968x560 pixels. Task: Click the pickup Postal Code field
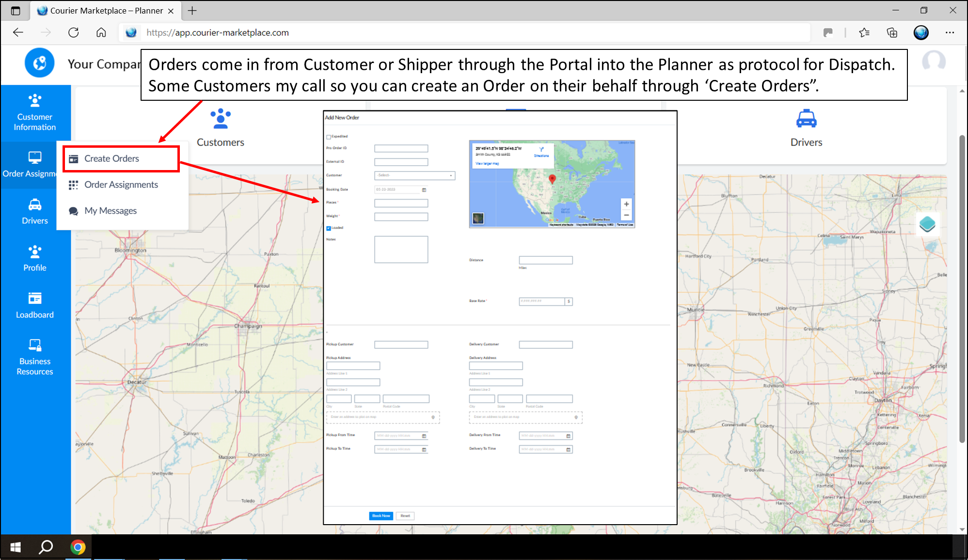tap(406, 399)
